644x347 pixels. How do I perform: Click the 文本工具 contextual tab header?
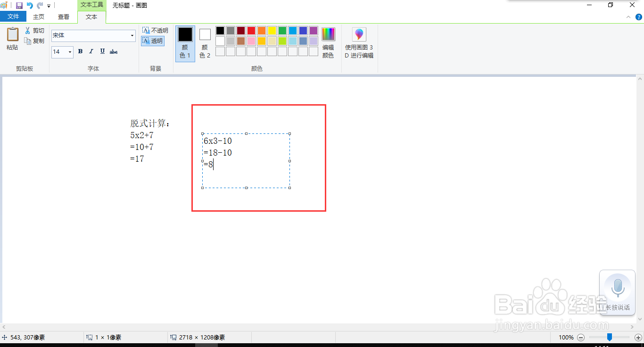coord(92,5)
